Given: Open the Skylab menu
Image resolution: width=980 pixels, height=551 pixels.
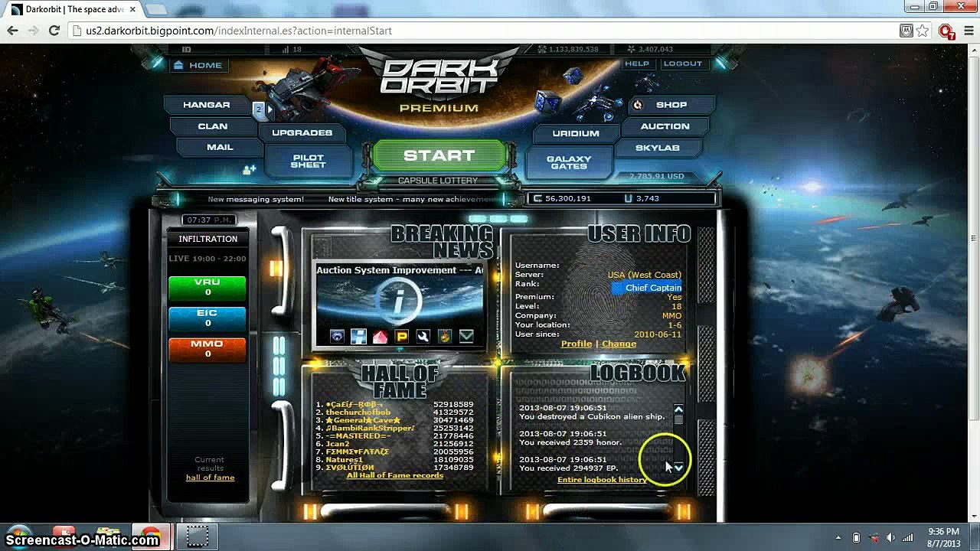Looking at the screenshot, I should pyautogui.click(x=657, y=148).
